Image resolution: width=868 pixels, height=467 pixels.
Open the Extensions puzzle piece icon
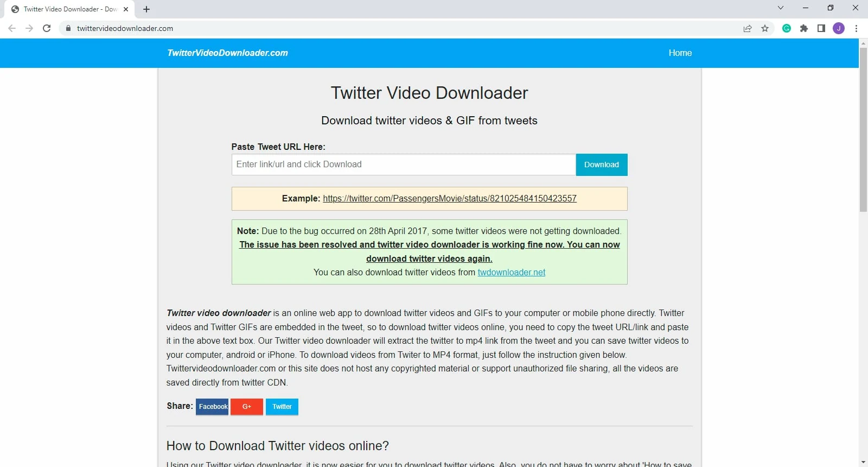point(804,28)
